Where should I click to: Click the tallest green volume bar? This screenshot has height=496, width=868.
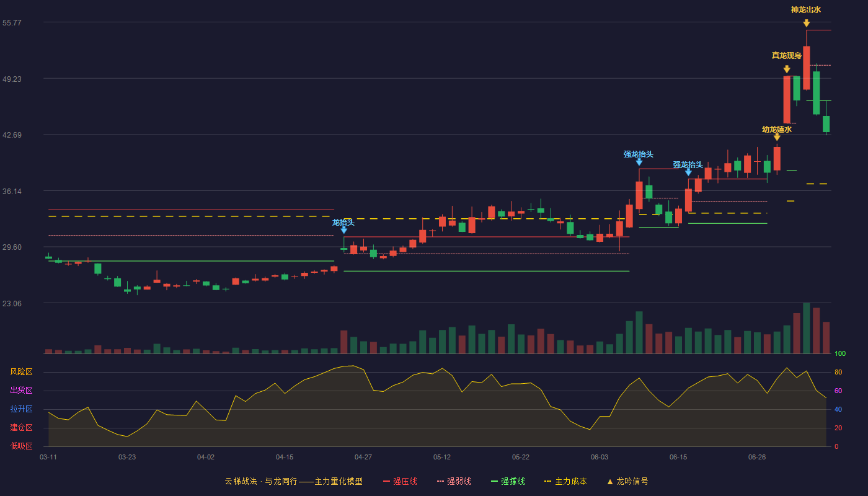pyautogui.click(x=806, y=328)
